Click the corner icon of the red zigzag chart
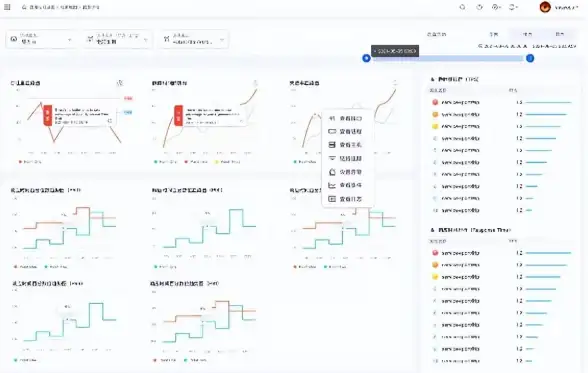 [120, 82]
